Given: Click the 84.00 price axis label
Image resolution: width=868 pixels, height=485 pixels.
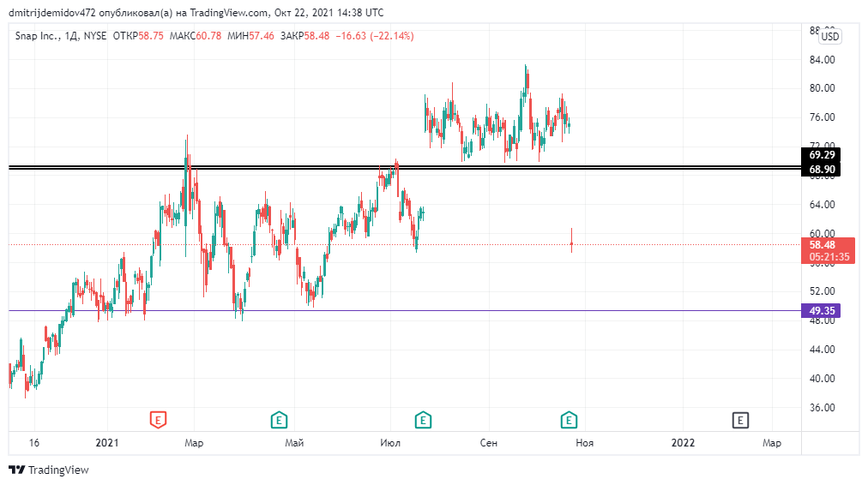Looking at the screenshot, I should click(x=822, y=60).
